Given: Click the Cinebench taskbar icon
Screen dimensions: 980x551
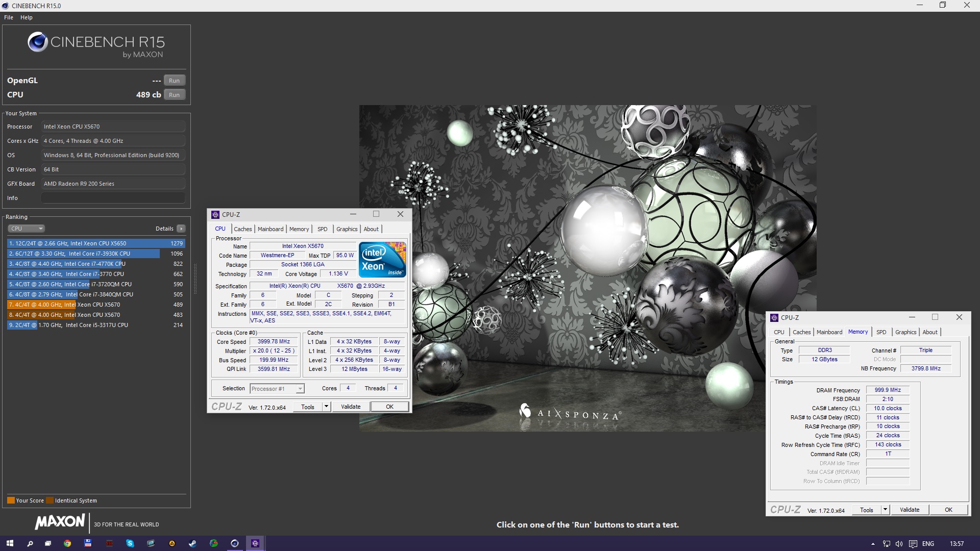Looking at the screenshot, I should coord(234,543).
